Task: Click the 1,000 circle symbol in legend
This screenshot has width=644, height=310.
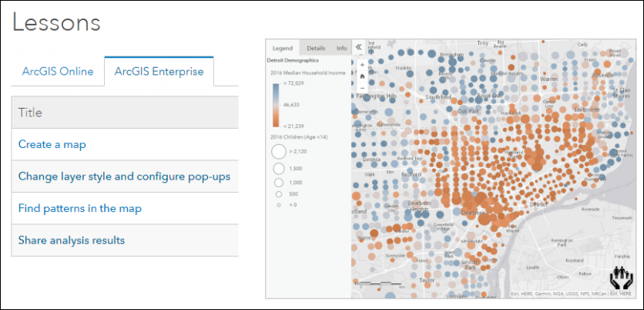Action: point(278,183)
